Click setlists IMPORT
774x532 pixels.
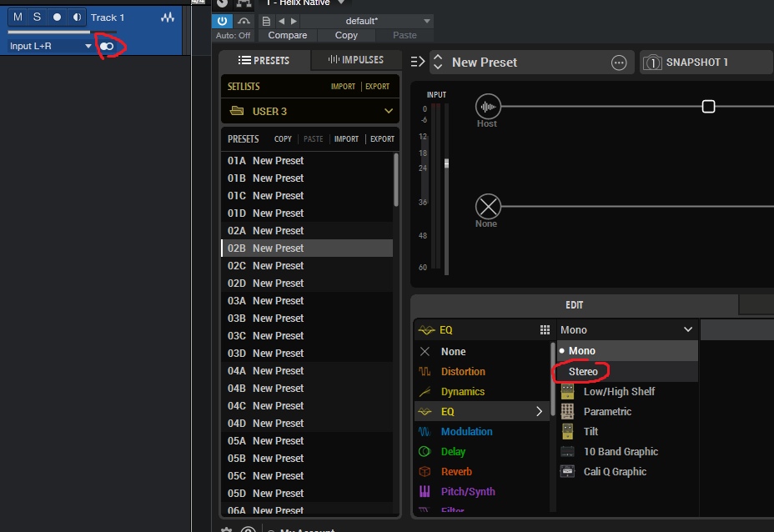click(343, 87)
